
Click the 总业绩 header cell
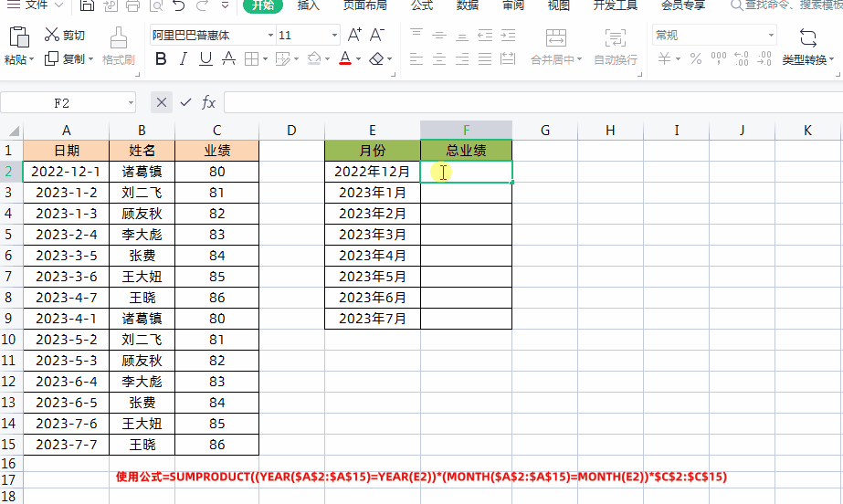tap(466, 151)
